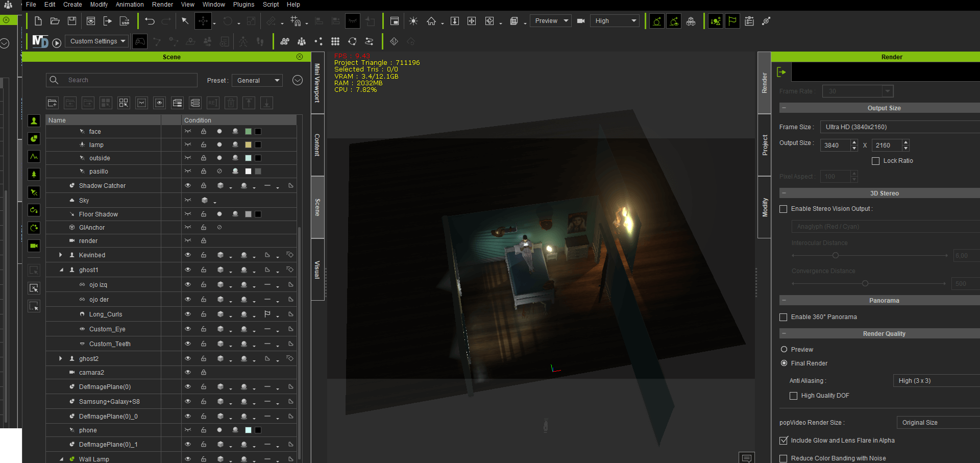The height and width of the screenshot is (463, 980).
Task: Save the project using the toolbar icon
Action: (72, 21)
